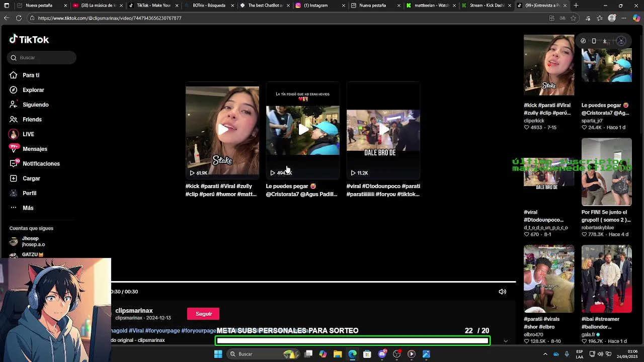This screenshot has height=362, width=644.
Task: Play the 'Le puedes pegar' video thumbnail
Action: pos(303,130)
